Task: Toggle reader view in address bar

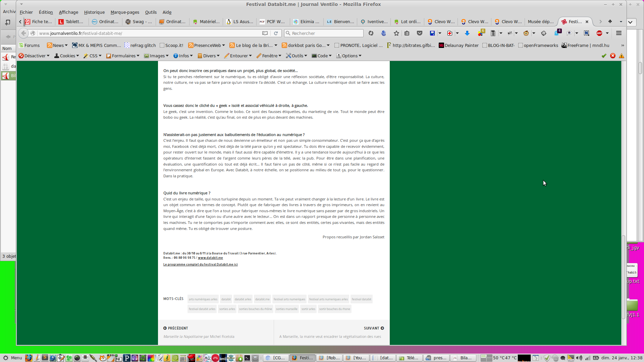Action: click(265, 33)
